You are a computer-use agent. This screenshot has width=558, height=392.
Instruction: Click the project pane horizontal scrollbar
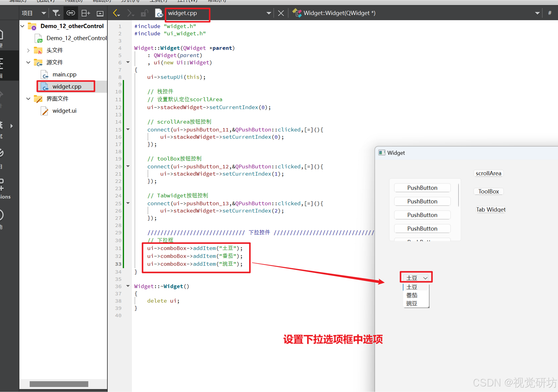coord(59,384)
